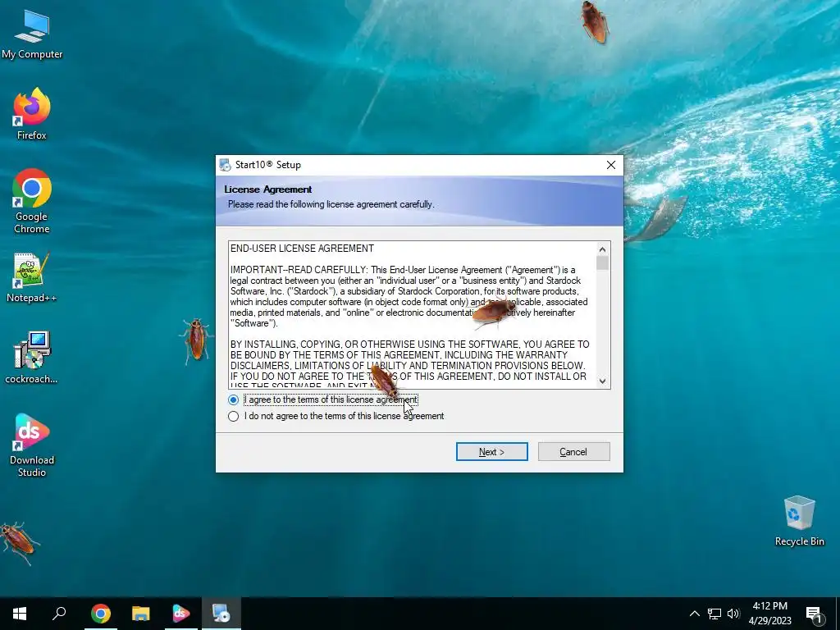Switch to Chrome in the taskbar
This screenshot has width=840, height=630.
tap(101, 614)
